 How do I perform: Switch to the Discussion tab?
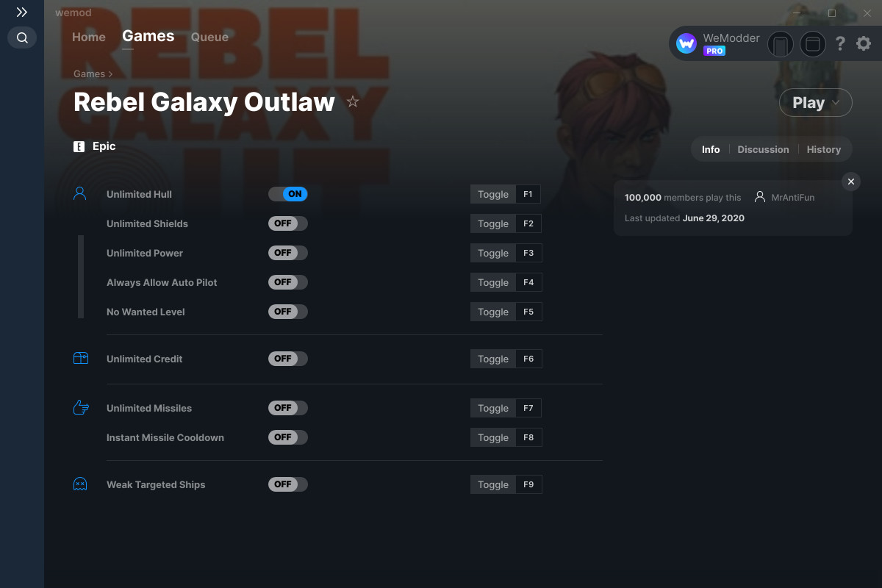pyautogui.click(x=763, y=149)
